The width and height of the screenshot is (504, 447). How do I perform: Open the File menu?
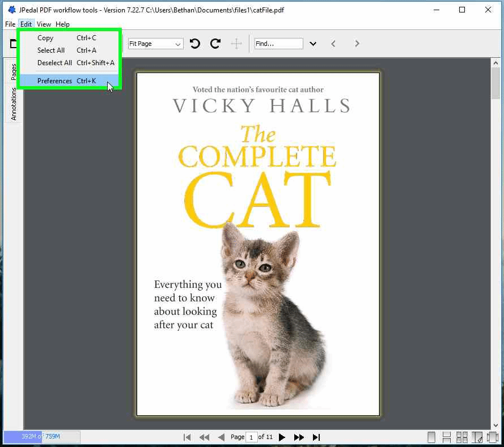tap(10, 24)
